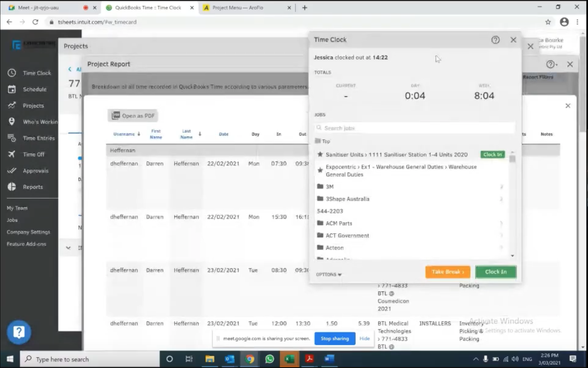Open Excel from the taskbar

289,359
